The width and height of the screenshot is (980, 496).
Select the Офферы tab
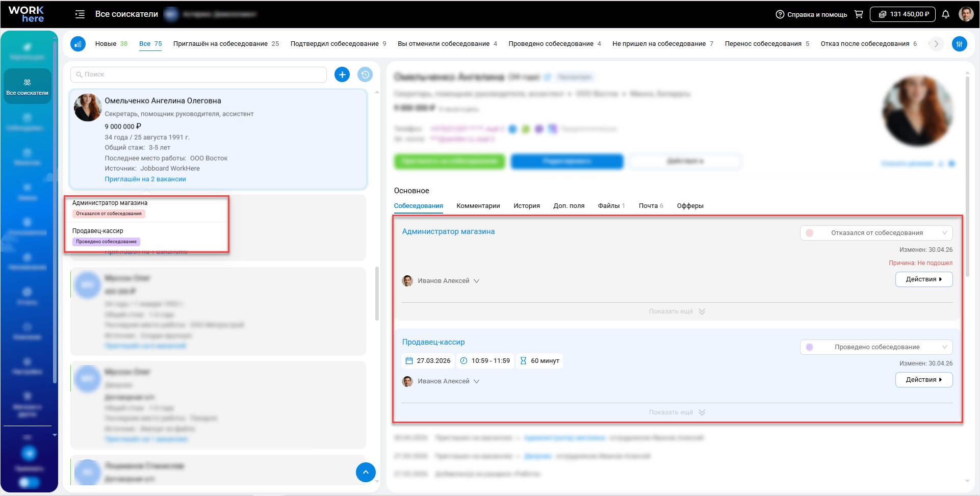pos(690,206)
